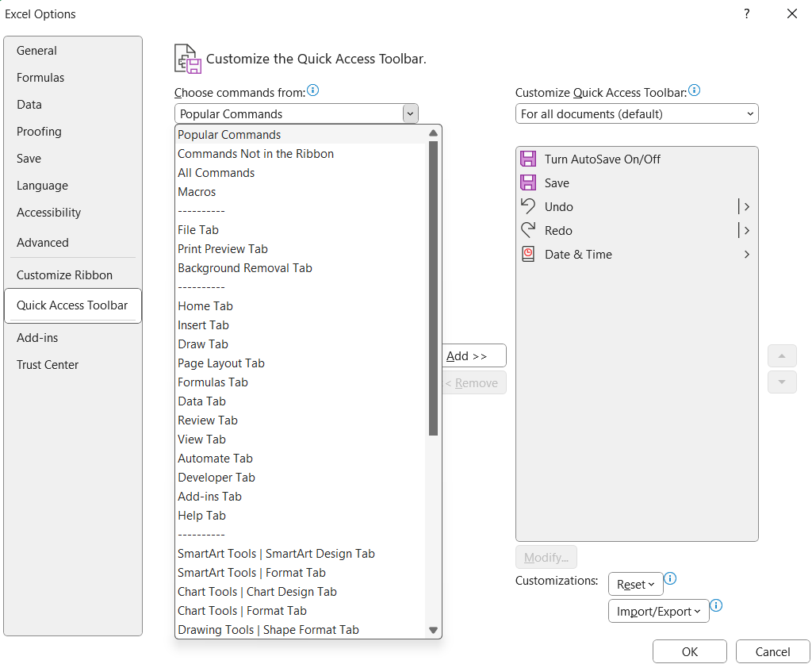The height and width of the screenshot is (668, 812).
Task: Click the Turn AutoSave On/Off icon
Action: pos(527,159)
